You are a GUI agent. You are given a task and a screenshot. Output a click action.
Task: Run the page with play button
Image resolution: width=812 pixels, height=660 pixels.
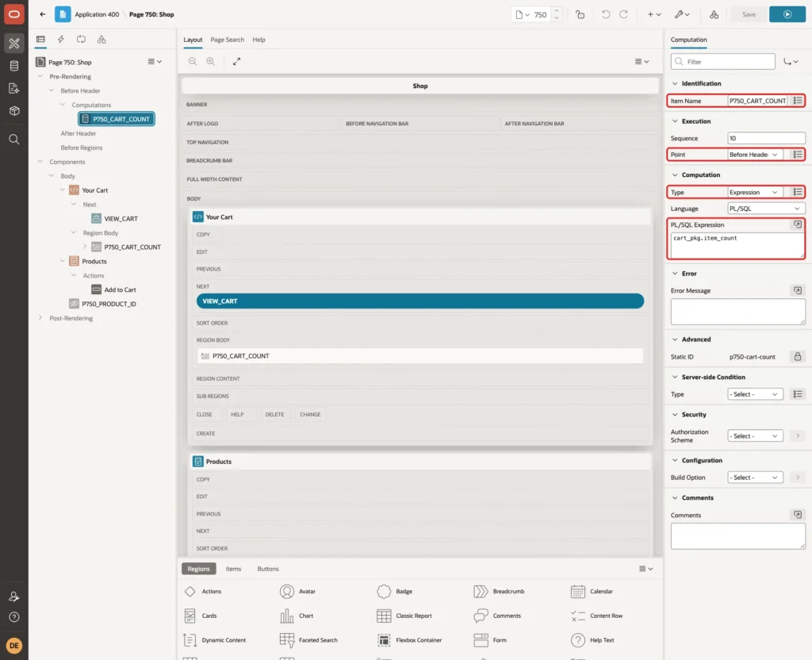pyautogui.click(x=787, y=14)
